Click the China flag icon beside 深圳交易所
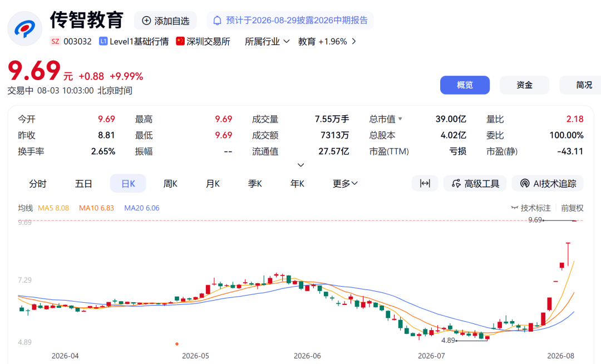This screenshot has height=364, width=601. (180, 41)
